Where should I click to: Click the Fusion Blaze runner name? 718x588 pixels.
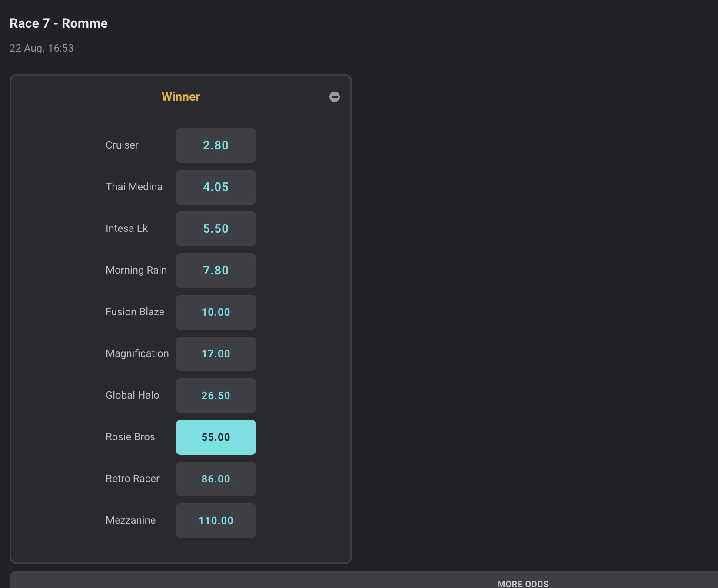(135, 312)
